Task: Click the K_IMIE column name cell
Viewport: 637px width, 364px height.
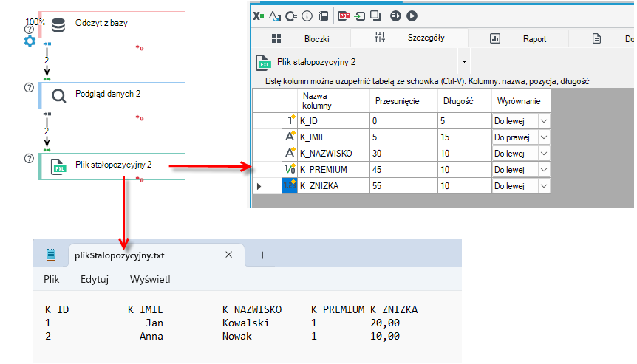Action: (x=334, y=137)
